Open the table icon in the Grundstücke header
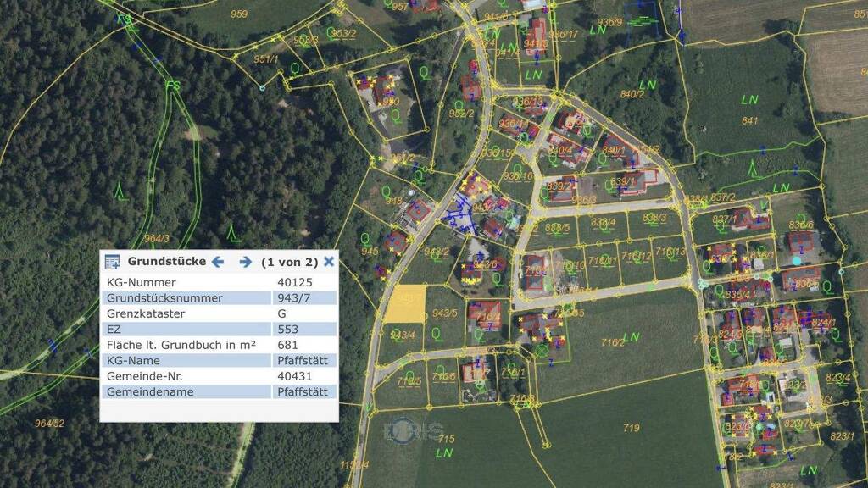The image size is (868, 488). pyautogui.click(x=112, y=262)
